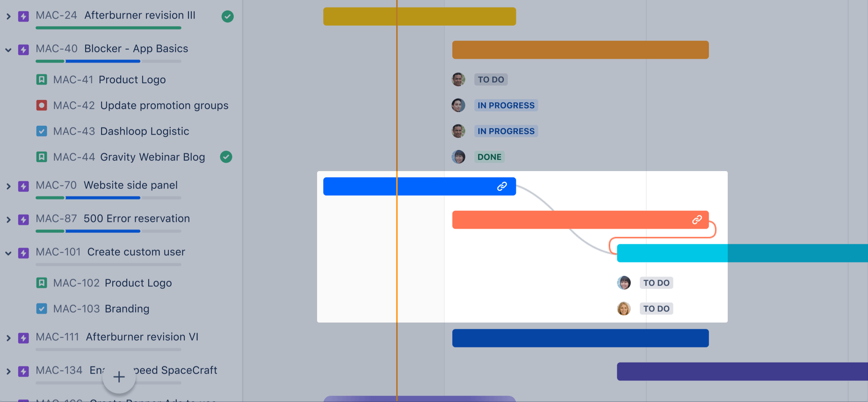Open MAC-87 500 Error reservation epic
This screenshot has height=402, width=868.
(113, 218)
